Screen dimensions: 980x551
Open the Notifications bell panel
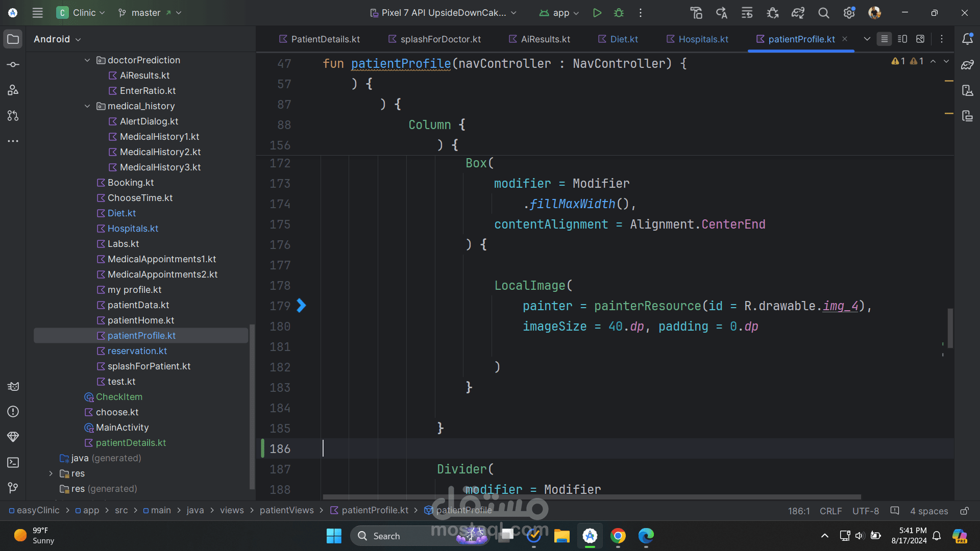point(967,39)
